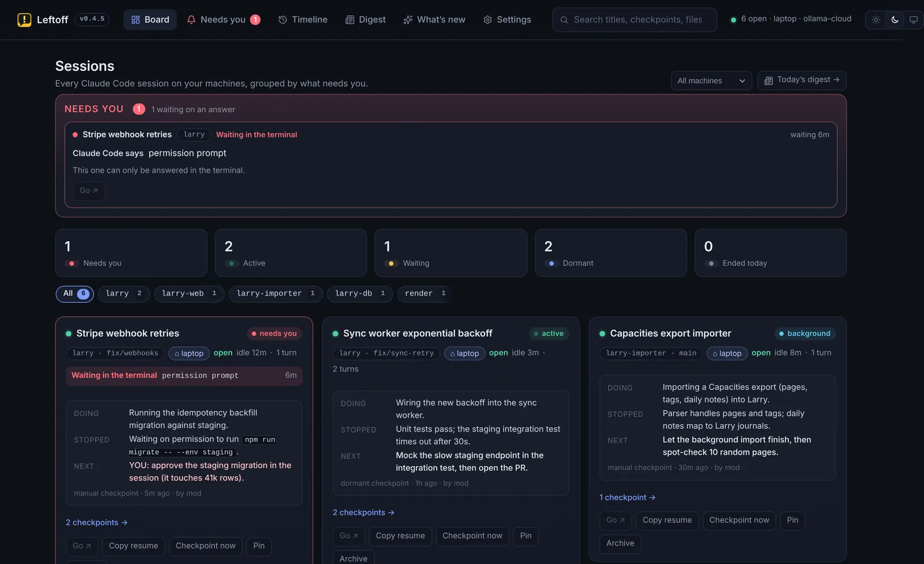Click Copy resume in Stripe webhook retries card
The height and width of the screenshot is (564, 924).
coord(133,546)
